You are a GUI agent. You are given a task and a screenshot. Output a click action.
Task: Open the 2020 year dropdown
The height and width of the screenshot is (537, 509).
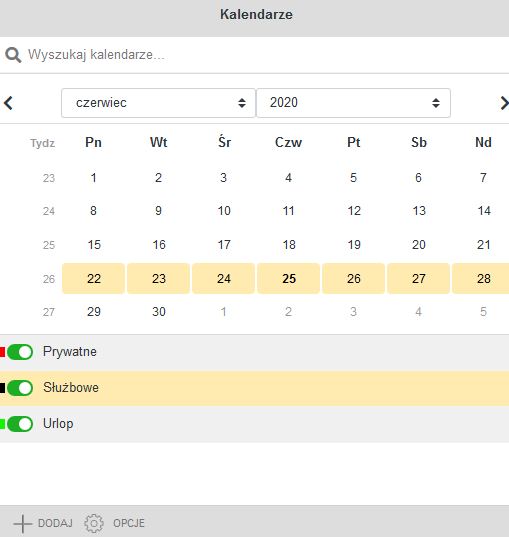pyautogui.click(x=353, y=103)
